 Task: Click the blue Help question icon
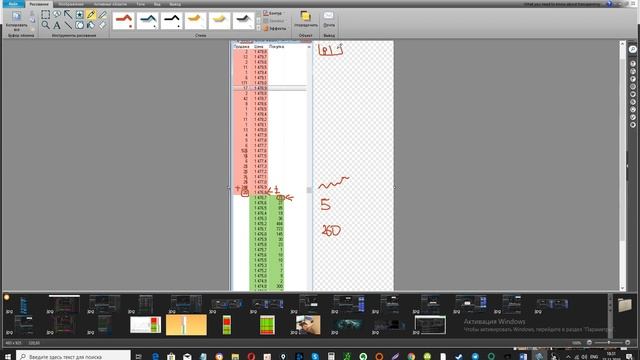(609, 4)
